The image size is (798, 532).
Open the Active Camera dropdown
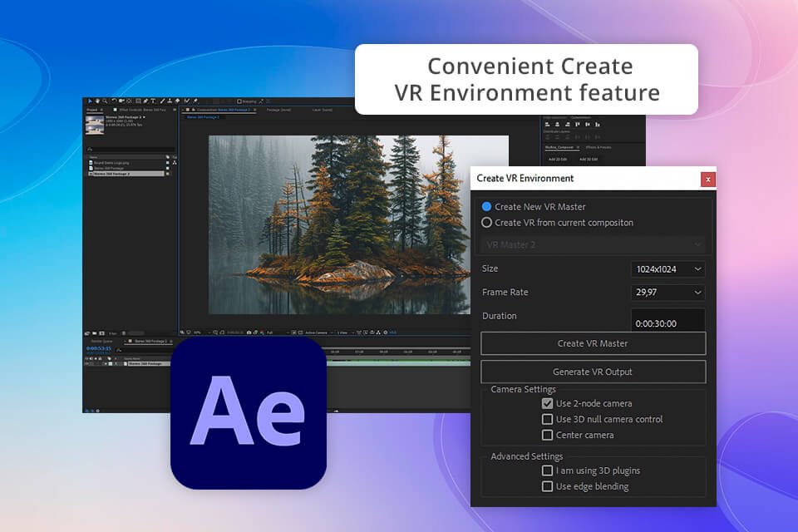(319, 332)
